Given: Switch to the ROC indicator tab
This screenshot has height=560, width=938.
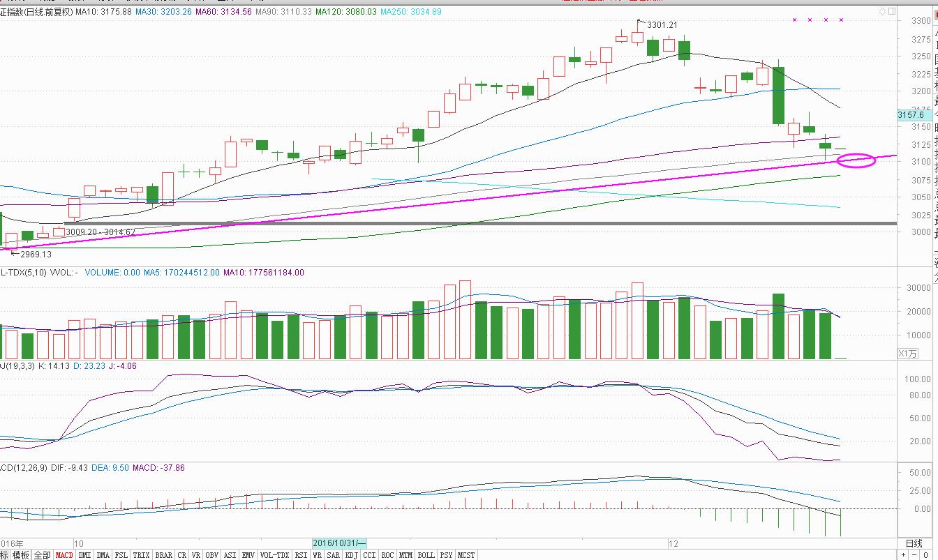Looking at the screenshot, I should [x=387, y=555].
